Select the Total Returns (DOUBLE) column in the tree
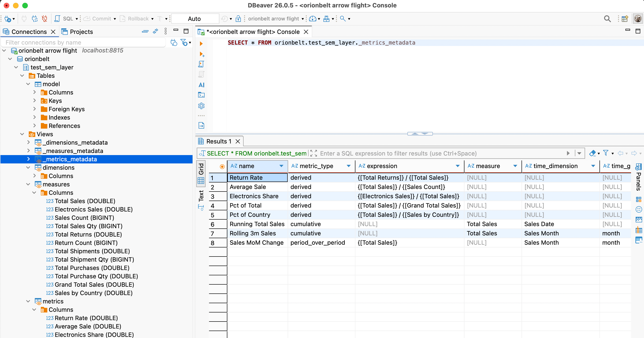The width and height of the screenshot is (644, 338). (88, 234)
